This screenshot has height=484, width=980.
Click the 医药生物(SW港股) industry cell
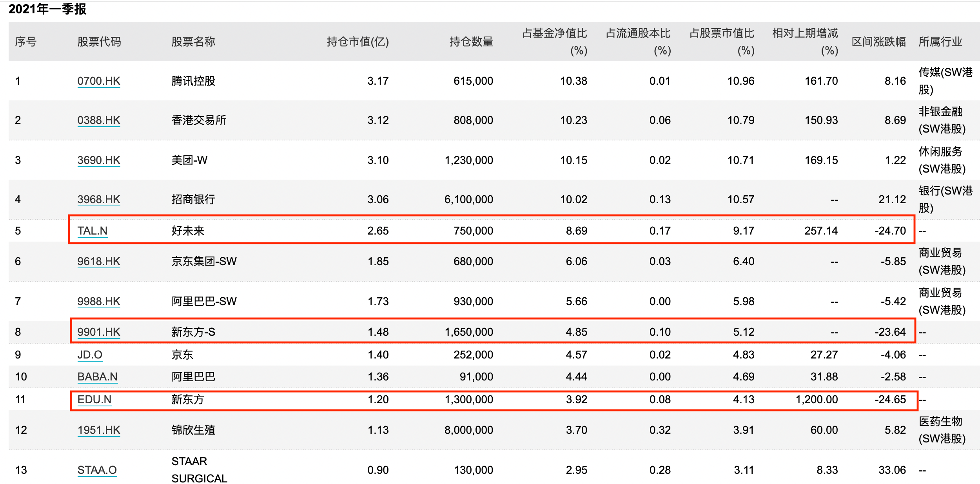[x=942, y=430]
